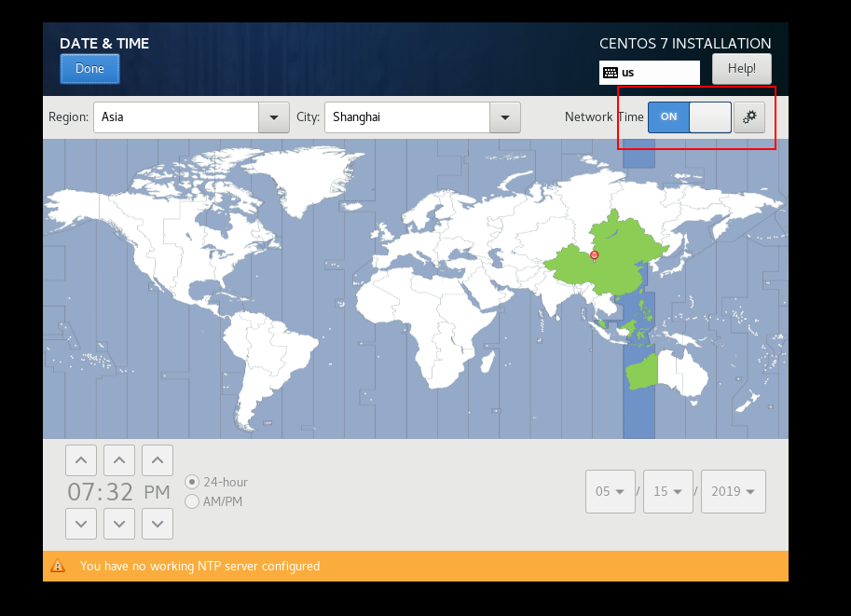Click the DATE & TIME heading
The width and height of the screenshot is (851, 616).
(x=104, y=44)
